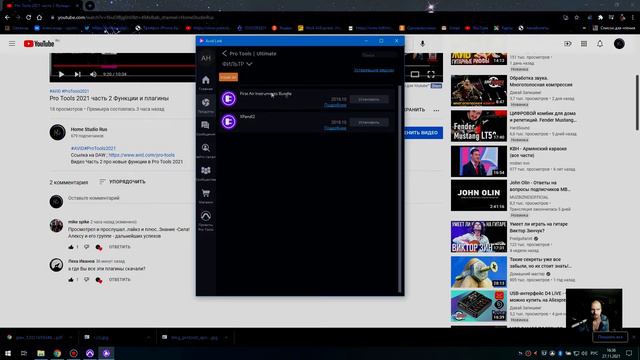Viewport: 640px width, 360px height.
Task: Click the blue edit video button
Action: point(423,133)
